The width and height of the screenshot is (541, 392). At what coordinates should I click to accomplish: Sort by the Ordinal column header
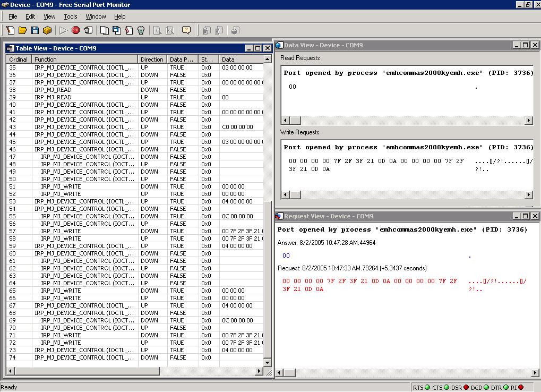coord(19,59)
